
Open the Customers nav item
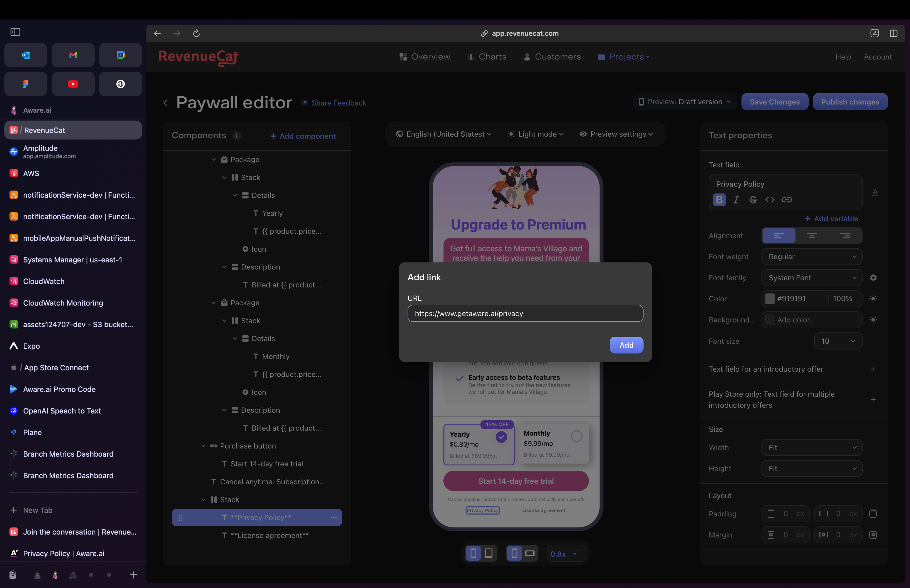[x=552, y=57]
